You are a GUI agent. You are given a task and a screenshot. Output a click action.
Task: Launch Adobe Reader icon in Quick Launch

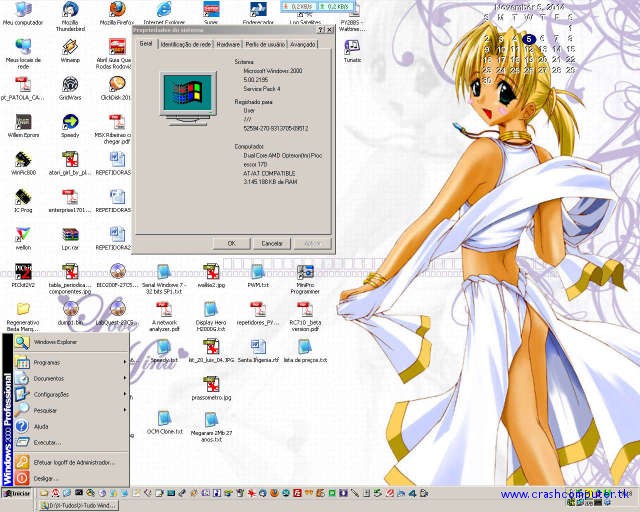[56, 493]
